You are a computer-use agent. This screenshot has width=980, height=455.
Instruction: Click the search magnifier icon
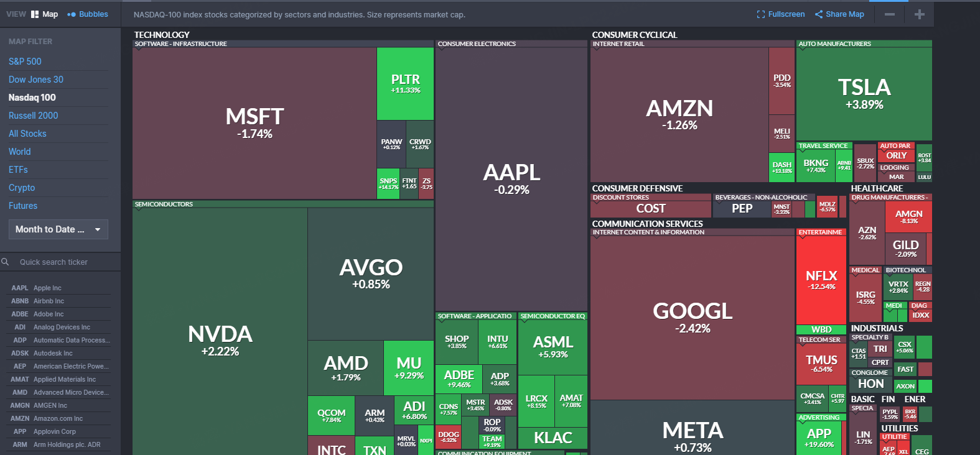click(x=5, y=262)
